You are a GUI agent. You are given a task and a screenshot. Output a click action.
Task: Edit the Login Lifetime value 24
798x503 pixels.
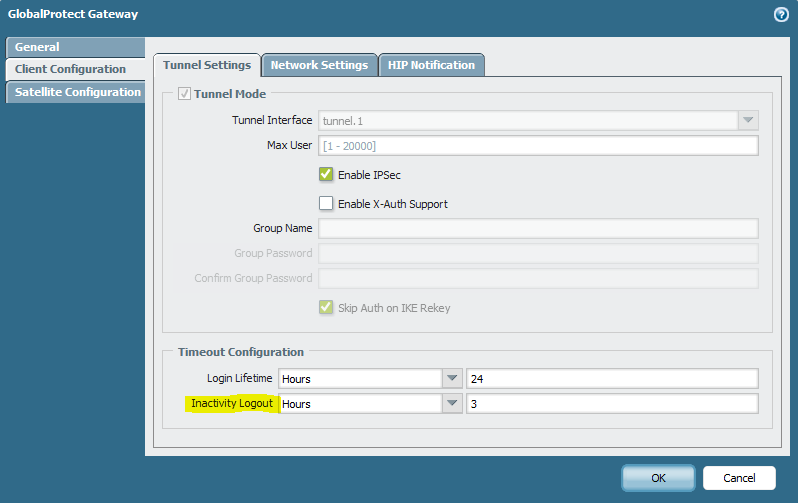pos(612,378)
